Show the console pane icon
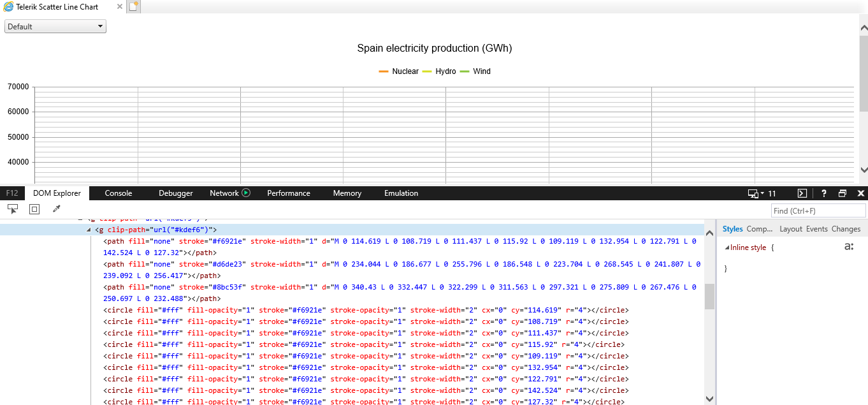868x405 pixels. [802, 193]
